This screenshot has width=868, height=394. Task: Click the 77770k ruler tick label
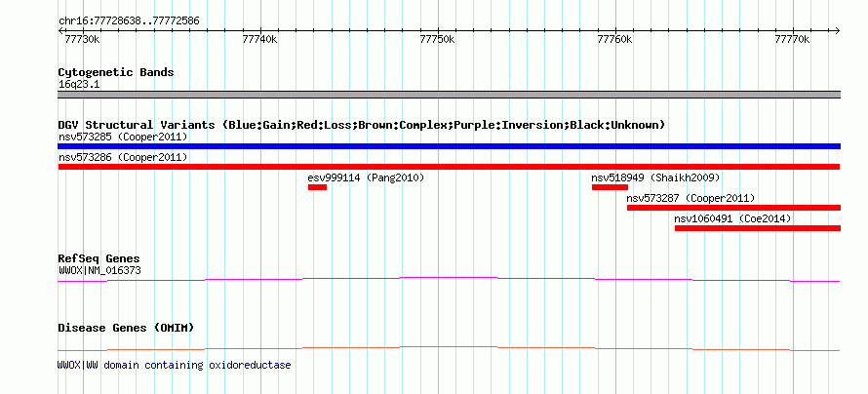tap(793, 40)
